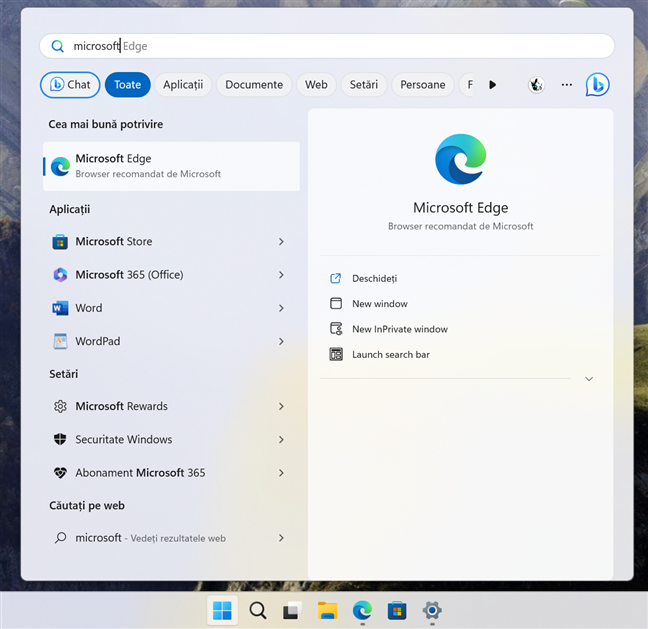Open Task View from taskbar
This screenshot has height=629, width=648.
[x=292, y=610]
